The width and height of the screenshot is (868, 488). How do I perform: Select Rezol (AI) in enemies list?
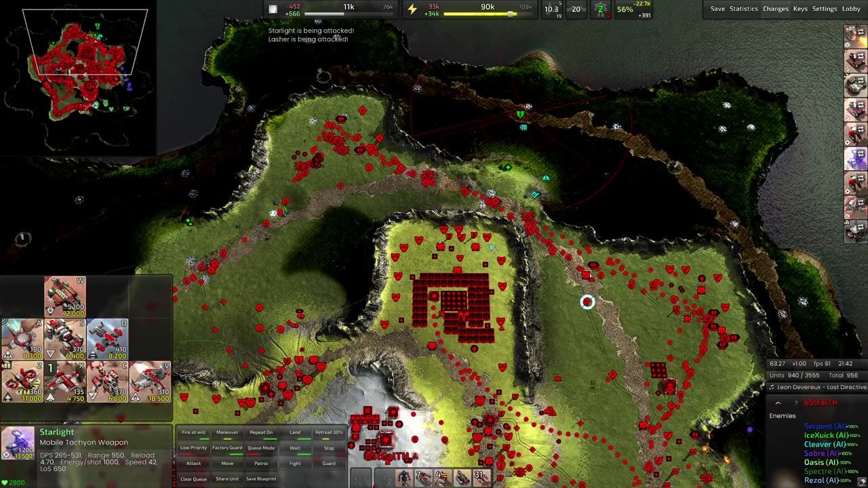click(822, 480)
